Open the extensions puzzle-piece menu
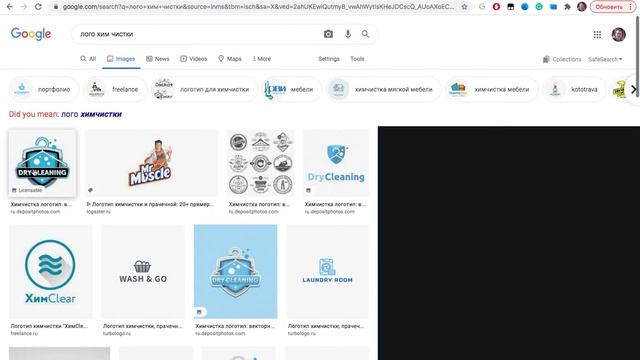The width and height of the screenshot is (640, 360). (x=567, y=7)
